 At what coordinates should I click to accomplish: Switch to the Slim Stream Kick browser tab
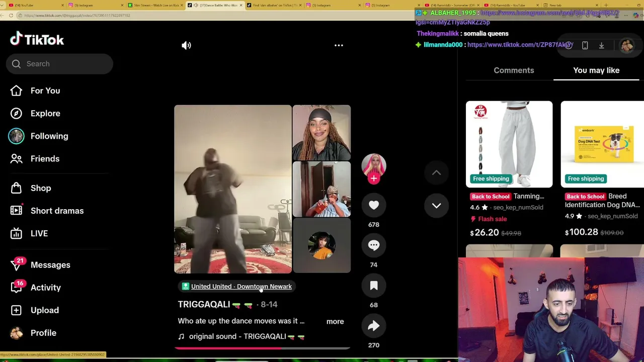pyautogui.click(x=155, y=5)
